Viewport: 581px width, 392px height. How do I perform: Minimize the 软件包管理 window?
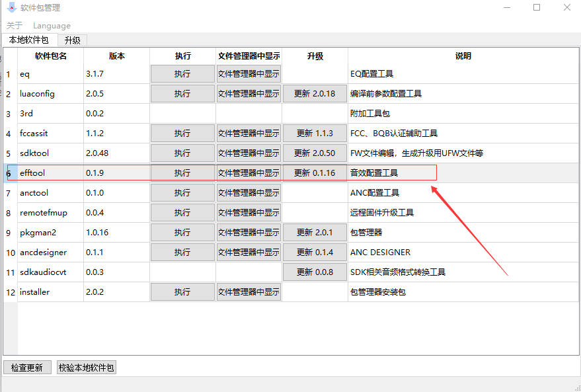(x=507, y=7)
